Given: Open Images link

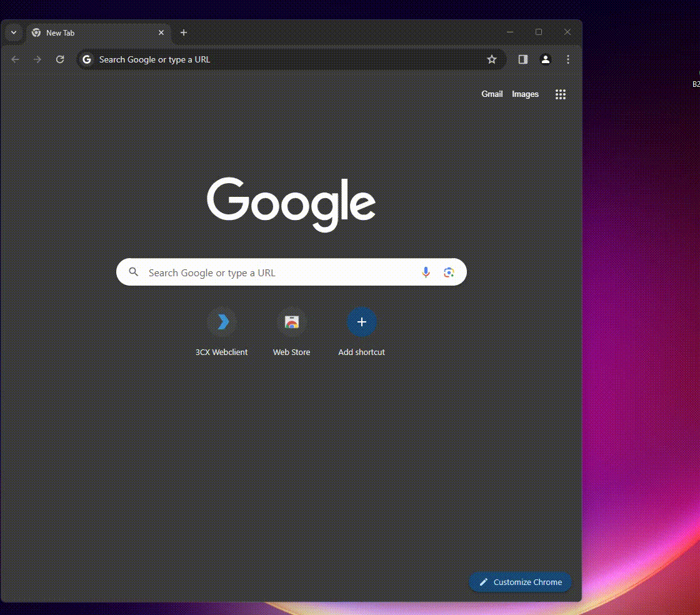Looking at the screenshot, I should click(526, 94).
